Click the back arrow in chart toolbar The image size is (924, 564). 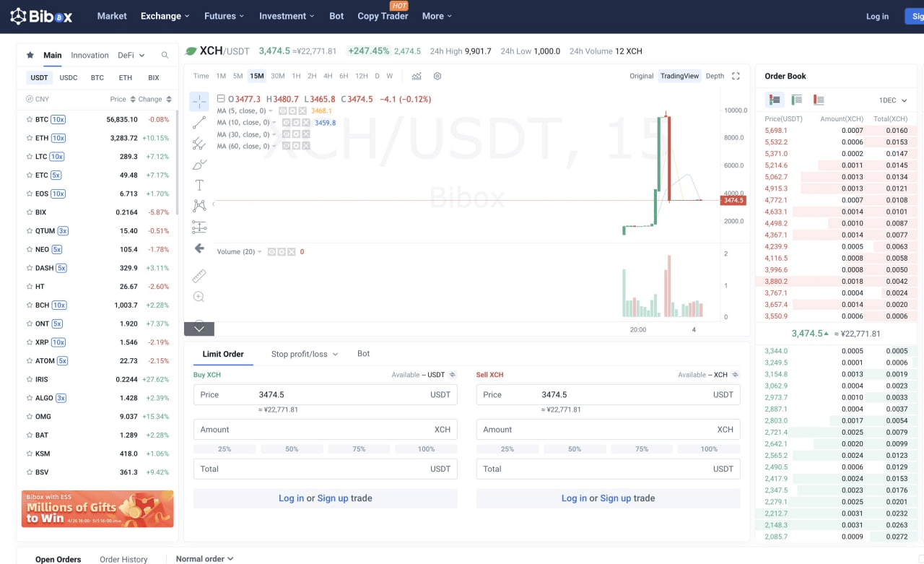pyautogui.click(x=199, y=248)
